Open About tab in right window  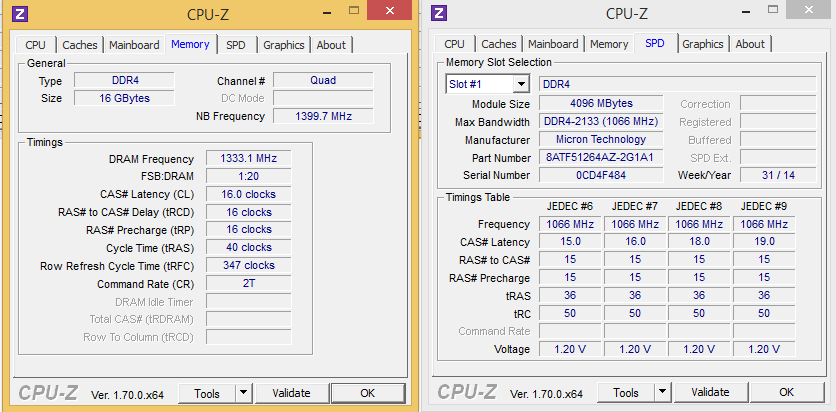click(750, 44)
